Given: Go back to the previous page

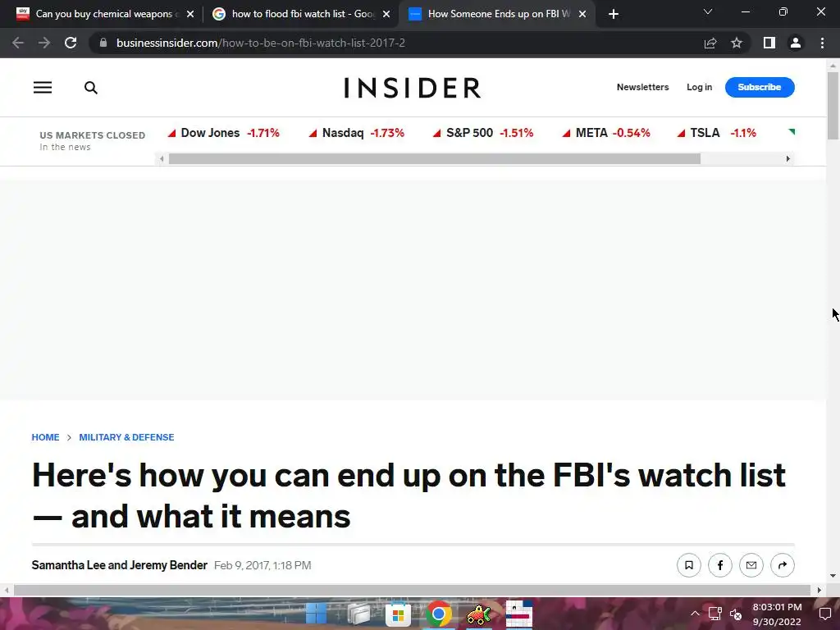Looking at the screenshot, I should [18, 43].
